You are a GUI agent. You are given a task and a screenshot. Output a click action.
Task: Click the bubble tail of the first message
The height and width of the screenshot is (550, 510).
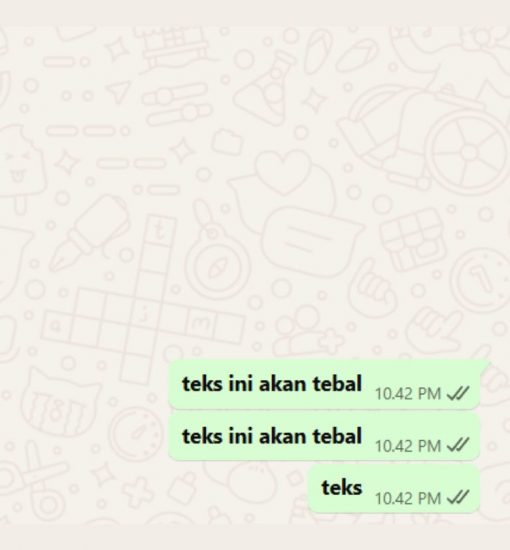[485, 364]
